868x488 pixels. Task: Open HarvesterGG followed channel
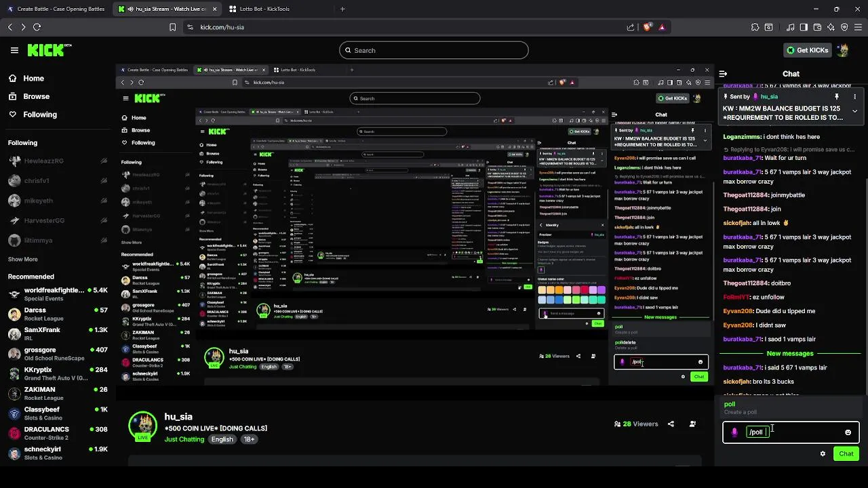[x=58, y=220]
